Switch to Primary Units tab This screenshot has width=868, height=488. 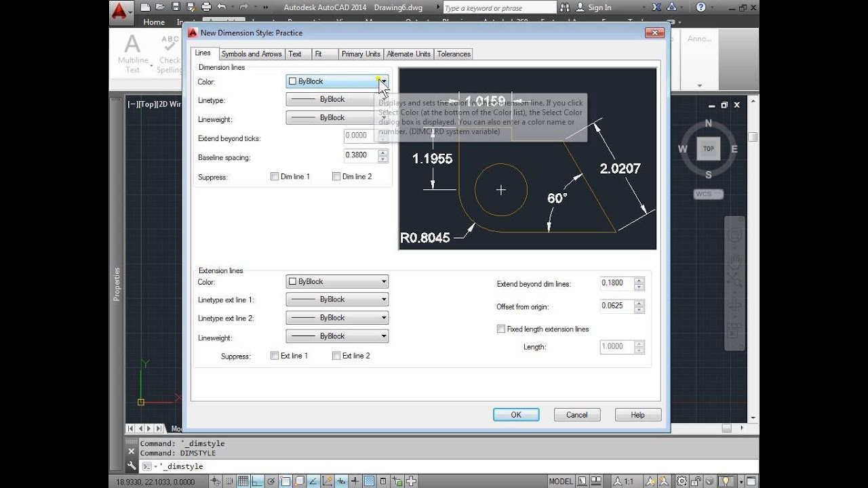(361, 54)
